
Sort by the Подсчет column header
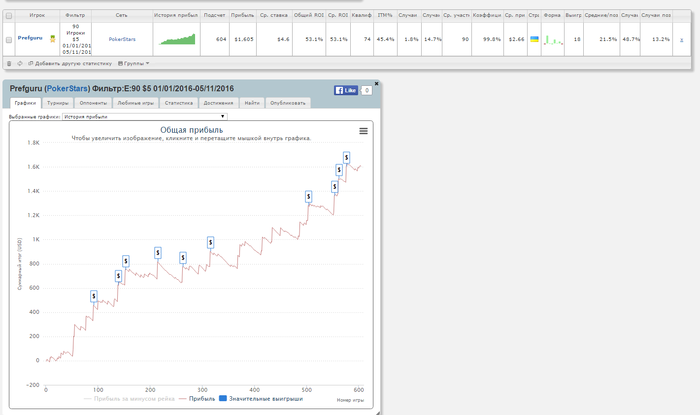(215, 15)
